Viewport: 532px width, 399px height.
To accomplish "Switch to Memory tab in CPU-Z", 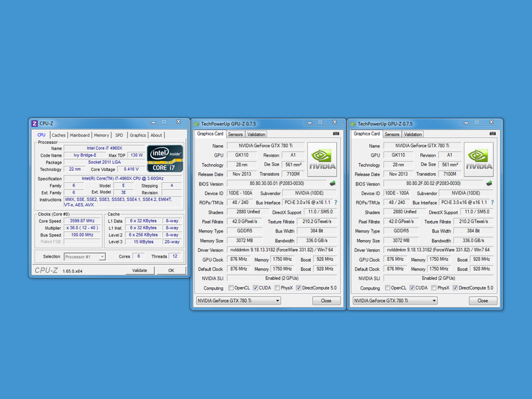I will pyautogui.click(x=102, y=135).
